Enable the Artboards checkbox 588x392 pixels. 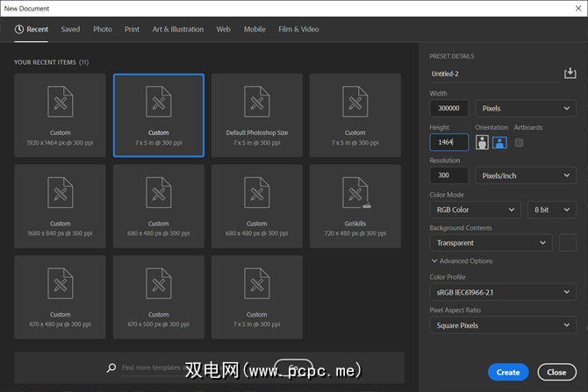click(520, 142)
